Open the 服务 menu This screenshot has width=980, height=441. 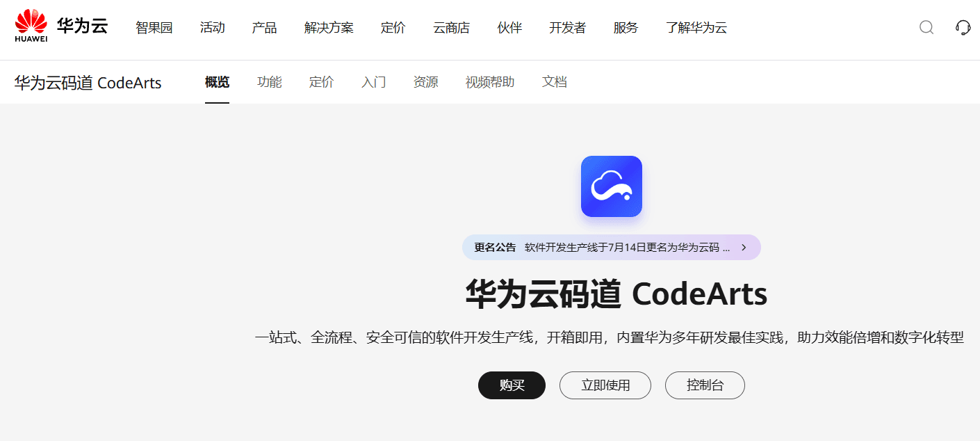[x=626, y=28]
